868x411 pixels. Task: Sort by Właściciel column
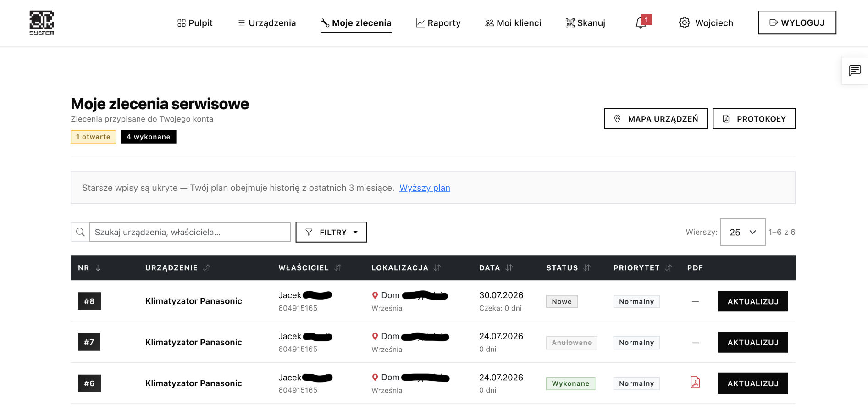(x=338, y=268)
